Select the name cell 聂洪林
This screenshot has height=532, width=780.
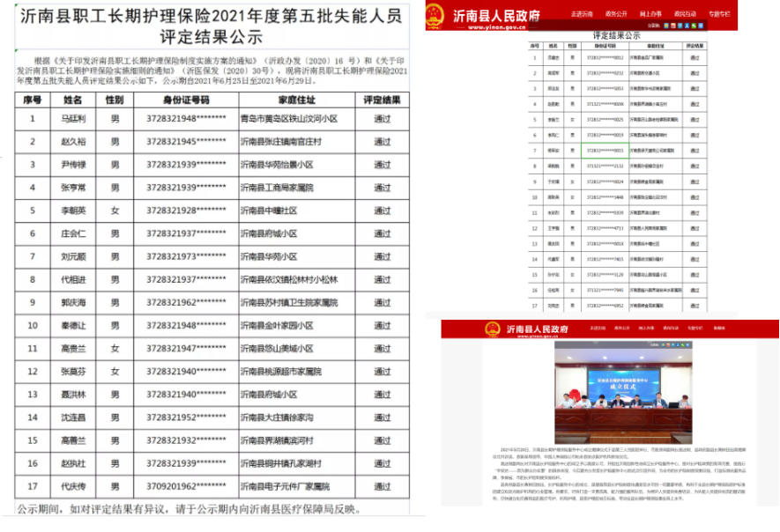coord(73,395)
